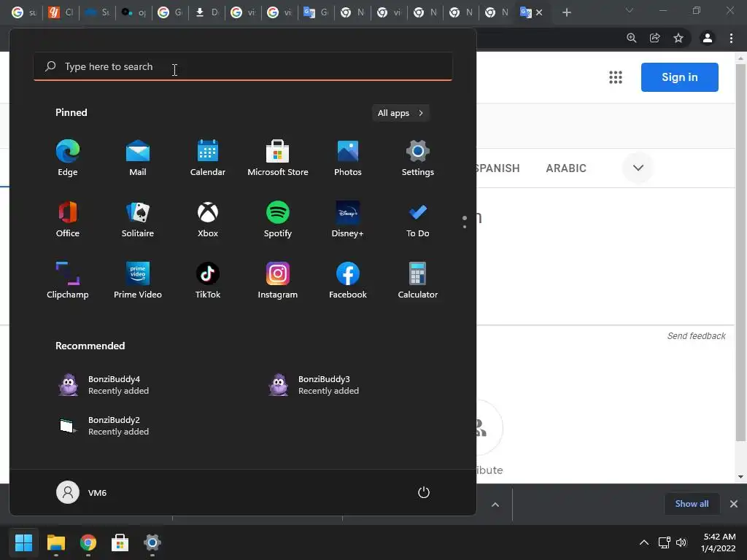This screenshot has width=747, height=560.
Task: Expand the download item options chevron
Action: click(x=495, y=505)
